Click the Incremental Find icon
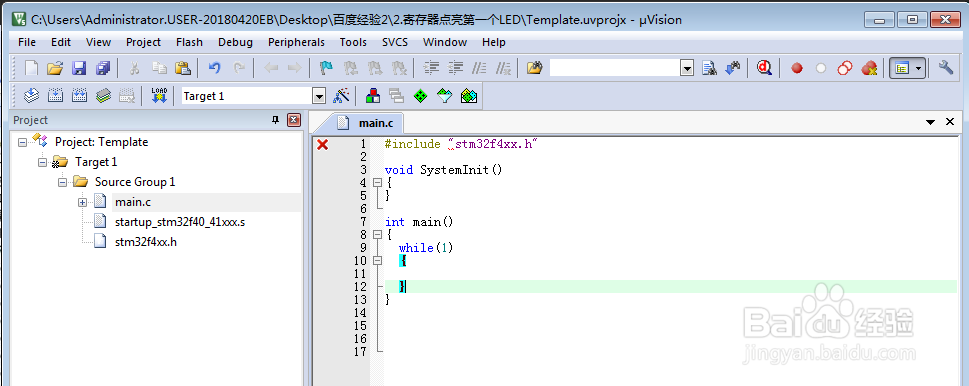969x386 pixels. tap(733, 68)
